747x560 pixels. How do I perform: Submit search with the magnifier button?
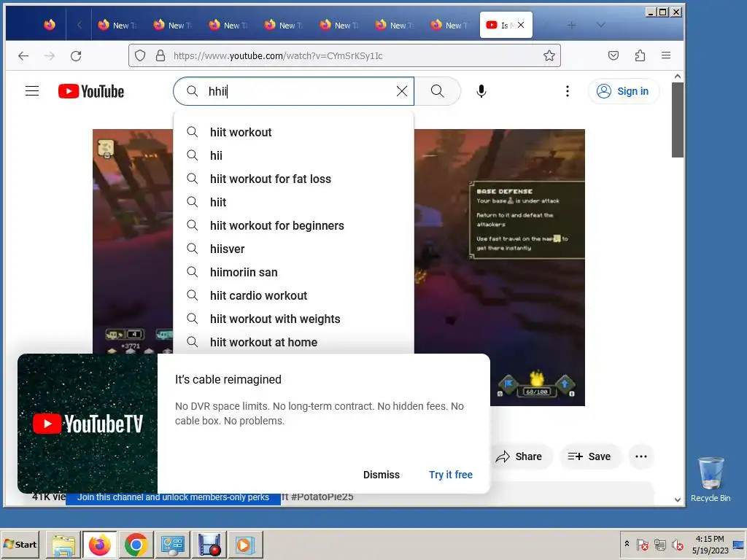[438, 91]
